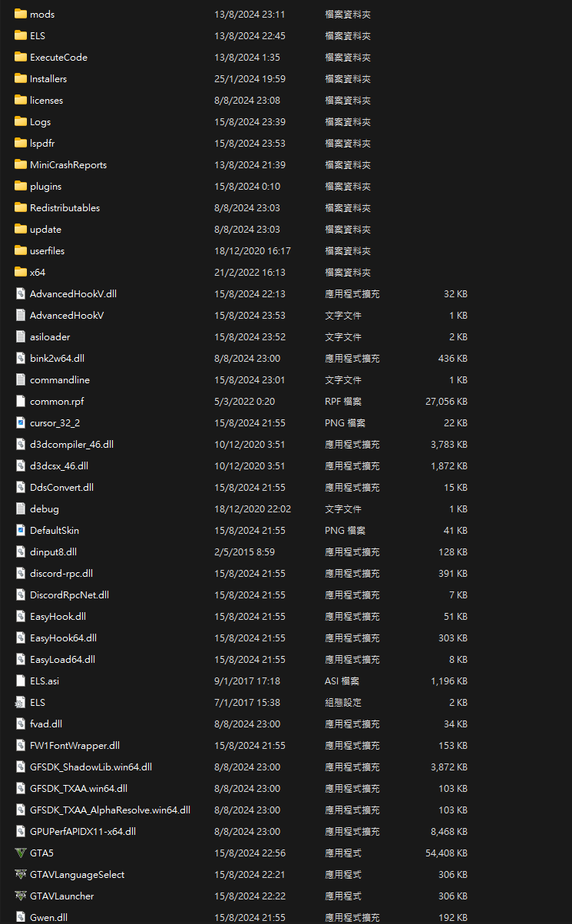The height and width of the screenshot is (924, 572).
Task: Click the 3,872 KB file size
Action: point(449,767)
